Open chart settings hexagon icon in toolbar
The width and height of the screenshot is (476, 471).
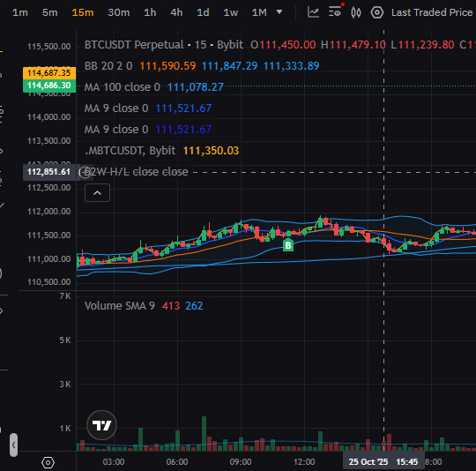(x=377, y=12)
